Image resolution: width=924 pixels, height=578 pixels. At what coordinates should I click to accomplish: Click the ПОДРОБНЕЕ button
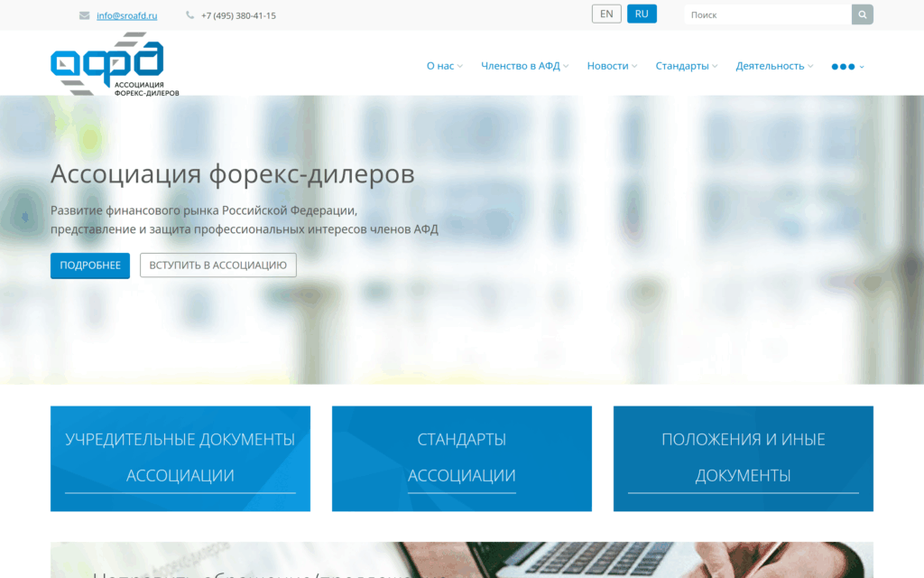tap(90, 266)
